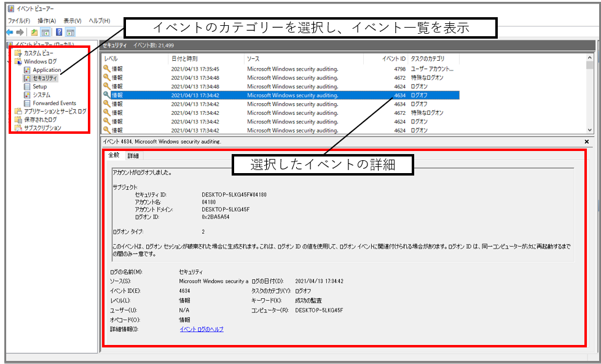Select セキュリティ in the Windows ログ tree
The width and height of the screenshot is (601, 364).
45,79
